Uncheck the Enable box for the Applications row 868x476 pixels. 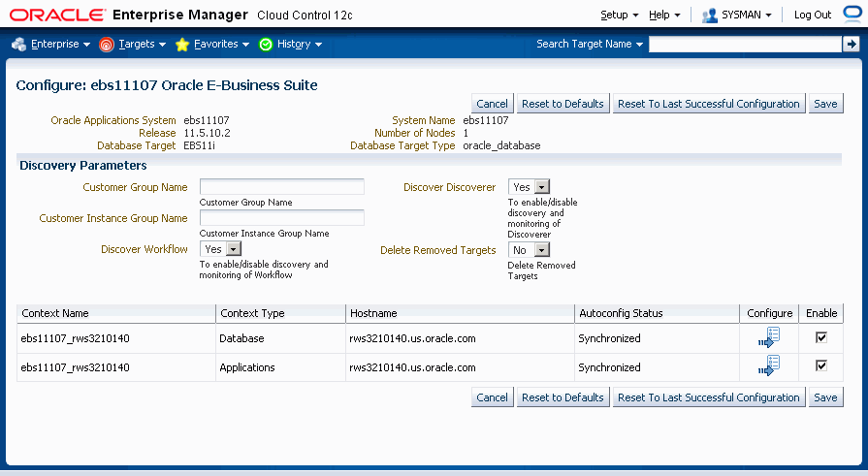[x=821, y=365]
